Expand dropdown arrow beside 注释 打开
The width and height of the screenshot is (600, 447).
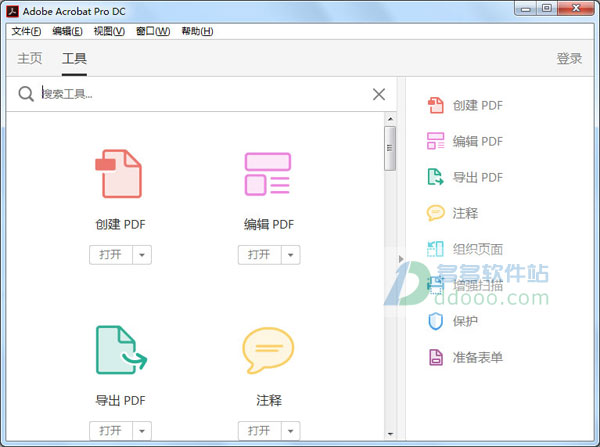(x=290, y=431)
